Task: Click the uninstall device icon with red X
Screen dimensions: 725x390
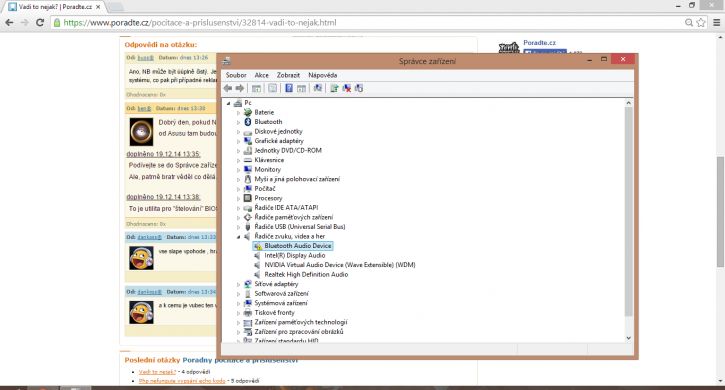Action: click(x=347, y=88)
